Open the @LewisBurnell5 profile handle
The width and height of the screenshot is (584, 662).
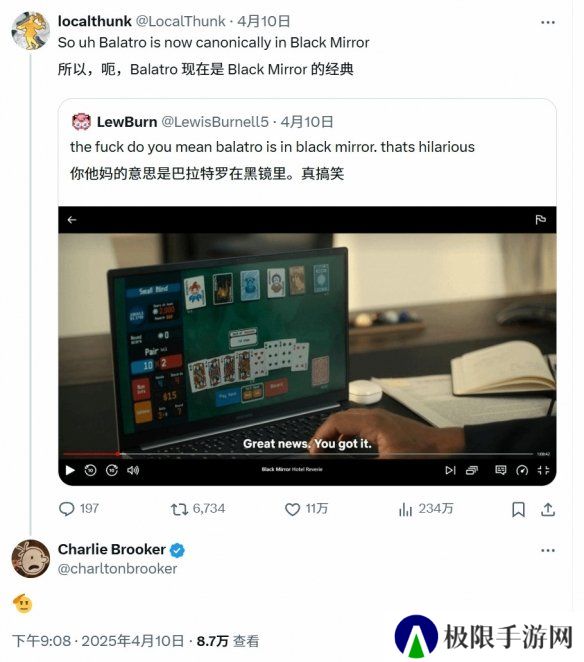pyautogui.click(x=215, y=122)
